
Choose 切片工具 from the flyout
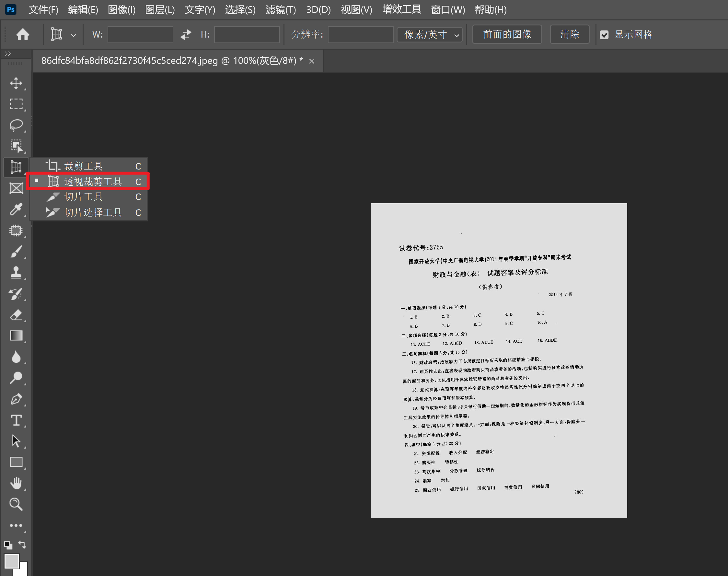(x=83, y=197)
